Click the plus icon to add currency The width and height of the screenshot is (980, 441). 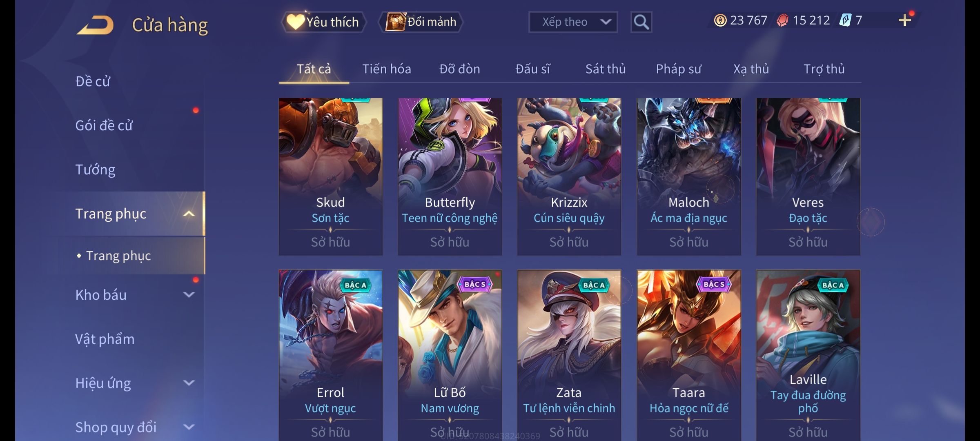pyautogui.click(x=905, y=20)
